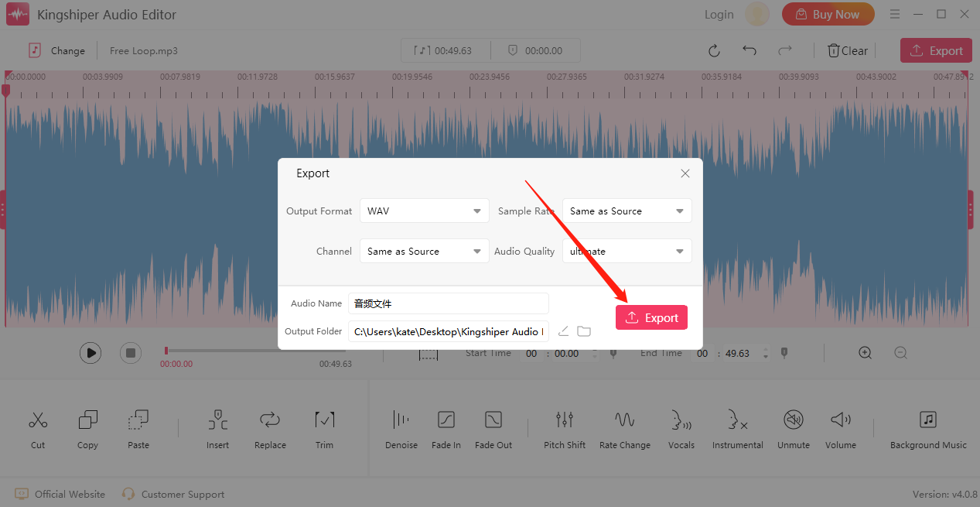
Task: Stop audio playback
Action: click(x=131, y=353)
